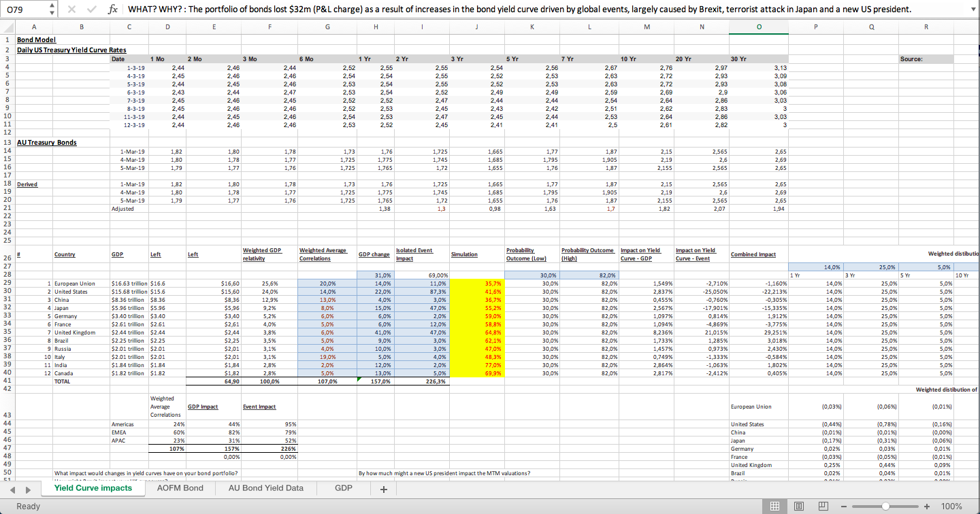Screen dimensions: 980x514
Task: Click the Select All corner triangle
Action: coord(7,27)
